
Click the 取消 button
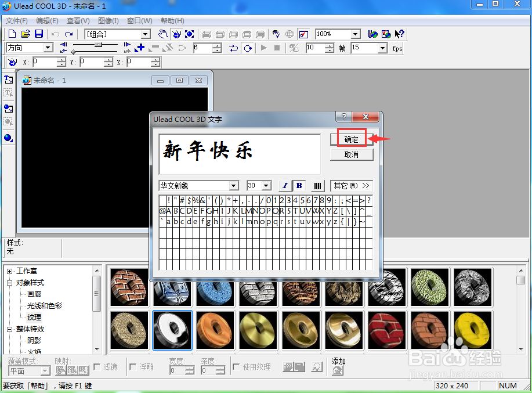[352, 154]
